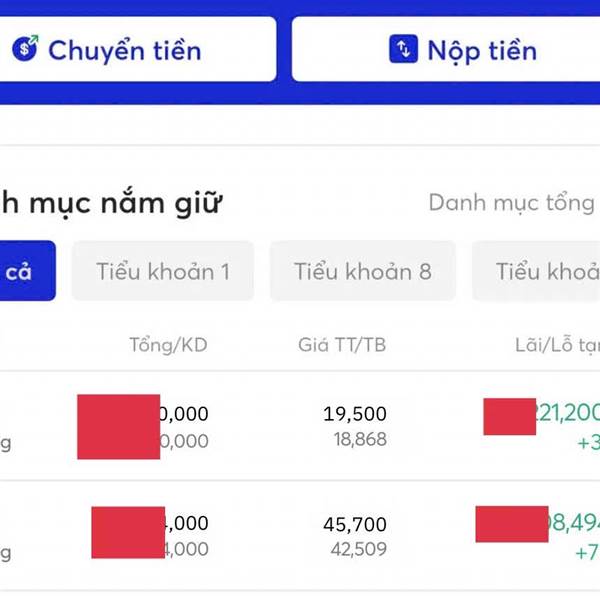This screenshot has height=600, width=600.
Task: Sort by the Tổng/KD column header
Action: (168, 345)
